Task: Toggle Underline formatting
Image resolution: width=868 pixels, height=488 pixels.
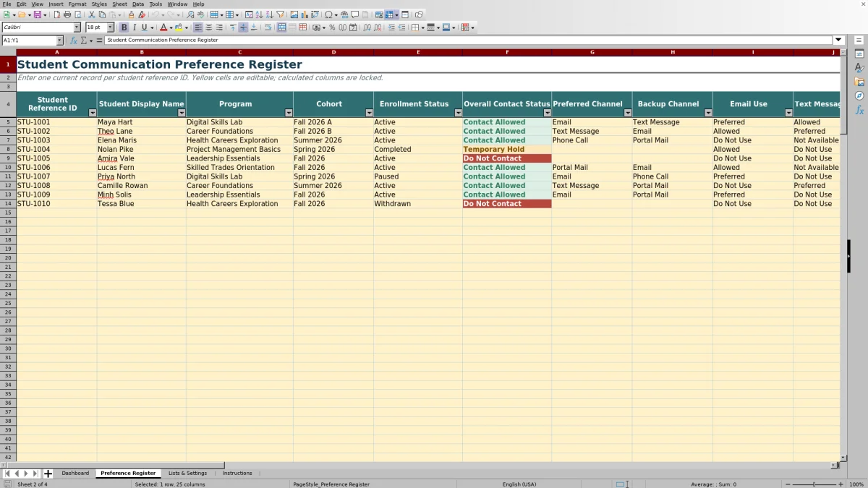Action: (144, 27)
